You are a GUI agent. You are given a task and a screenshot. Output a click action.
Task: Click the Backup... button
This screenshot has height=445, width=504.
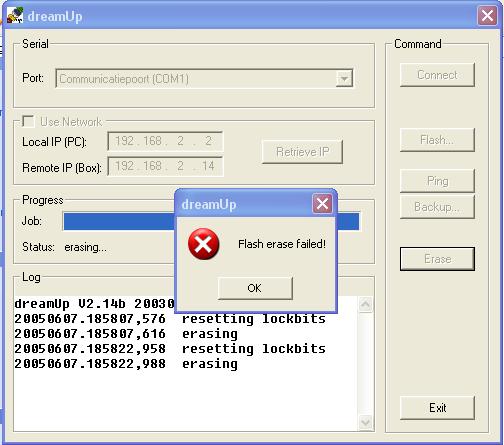(x=437, y=207)
